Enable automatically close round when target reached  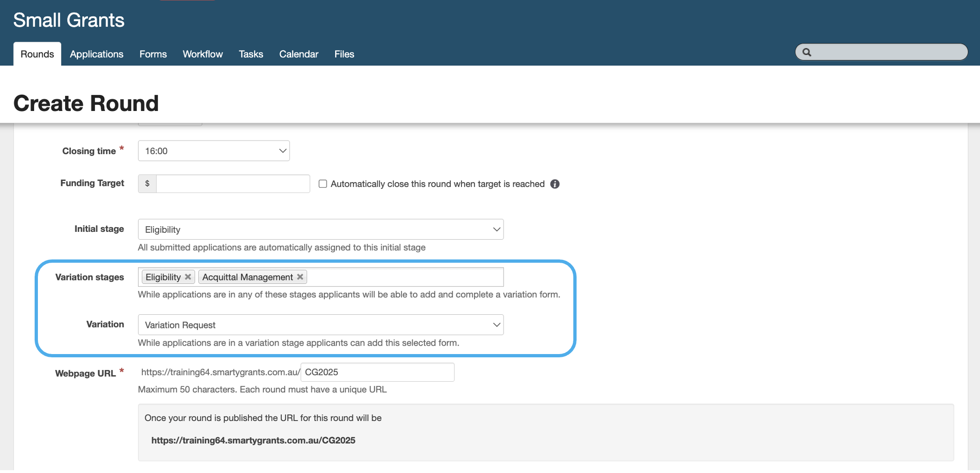pos(323,184)
